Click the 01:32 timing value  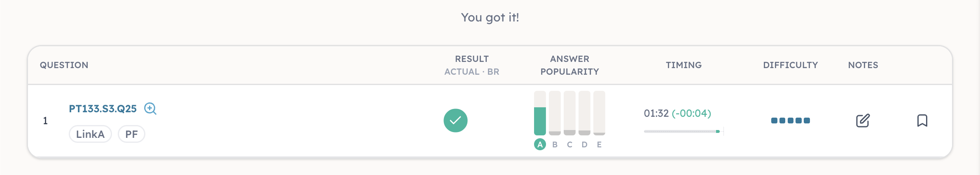(x=656, y=114)
